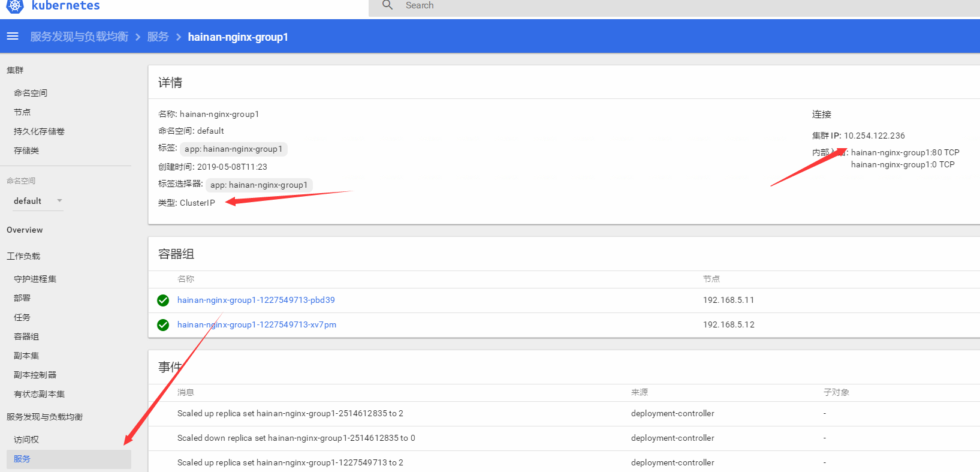Open 副本控制器 in sidebar

(35, 375)
